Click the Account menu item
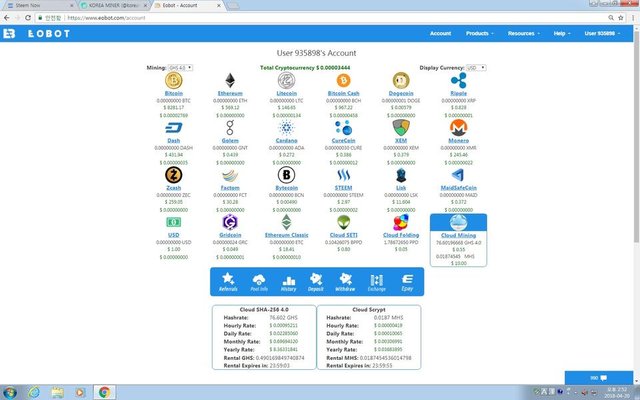 click(x=440, y=33)
